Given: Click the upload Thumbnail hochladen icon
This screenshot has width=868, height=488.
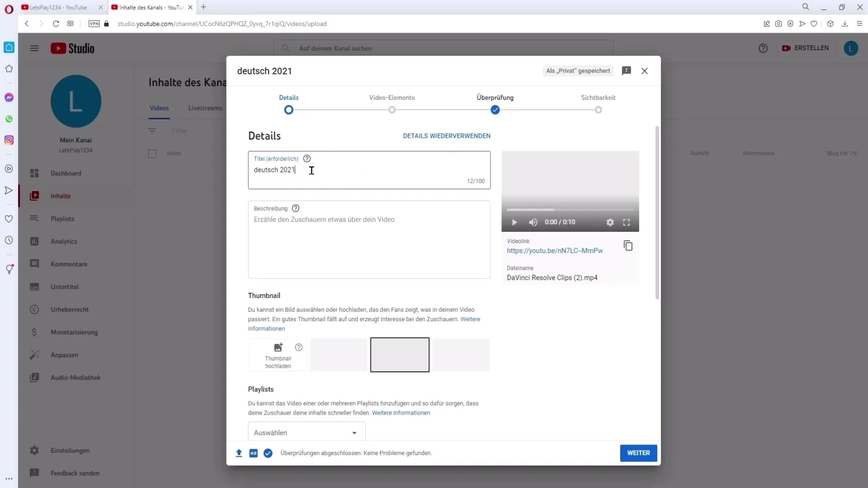Looking at the screenshot, I should point(278,347).
